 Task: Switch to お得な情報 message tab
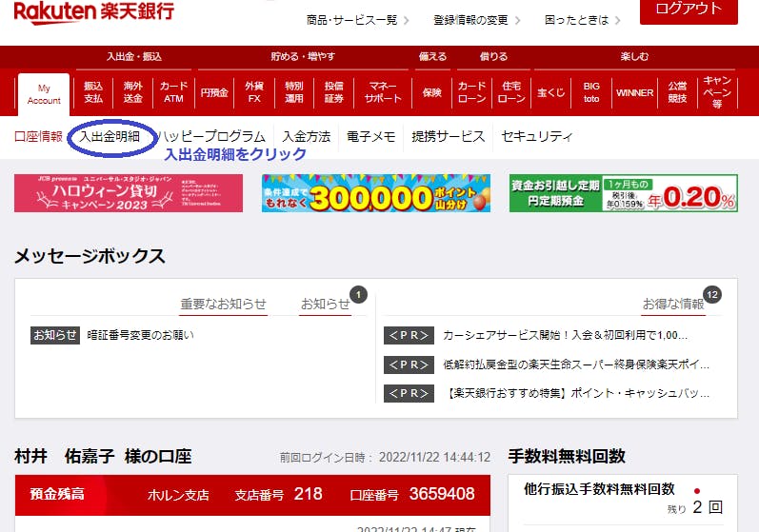point(673,304)
